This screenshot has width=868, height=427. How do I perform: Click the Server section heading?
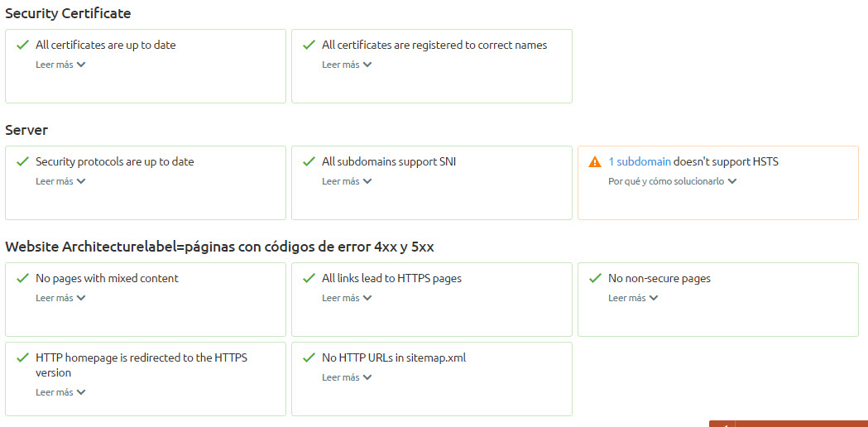tap(26, 130)
